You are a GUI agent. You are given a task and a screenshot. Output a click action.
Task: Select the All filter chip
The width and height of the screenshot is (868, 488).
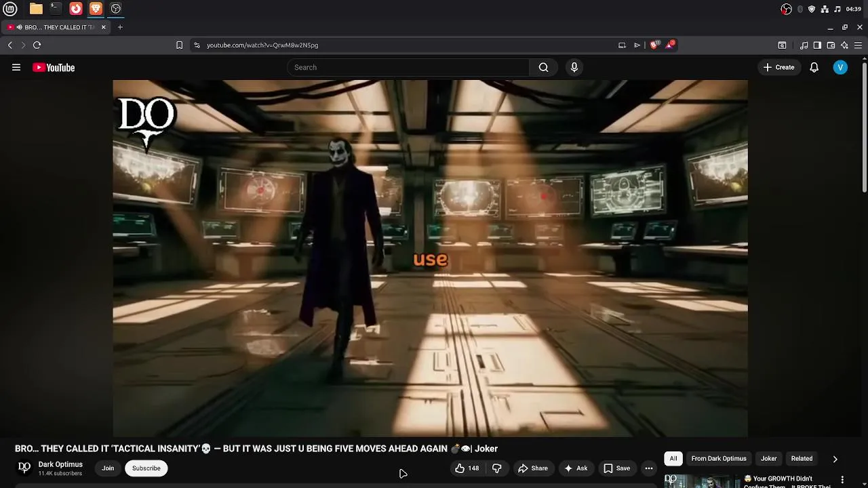(x=673, y=459)
